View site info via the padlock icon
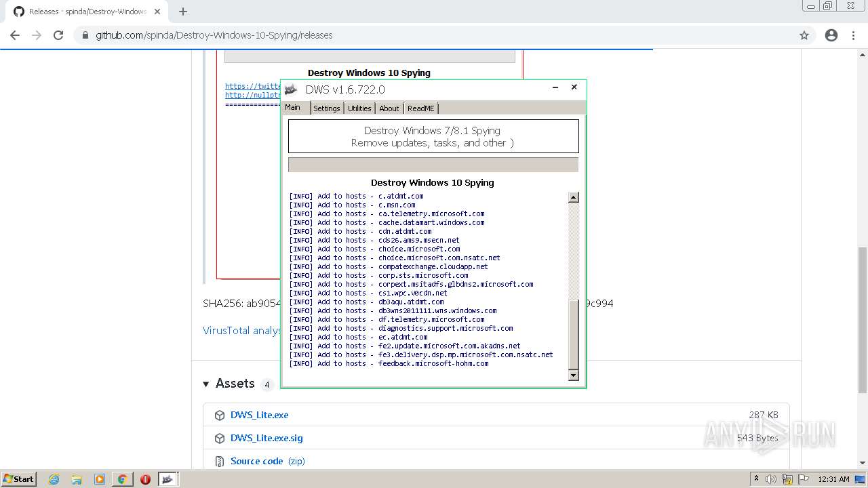Image resolution: width=868 pixels, height=488 pixels. pyautogui.click(x=85, y=35)
